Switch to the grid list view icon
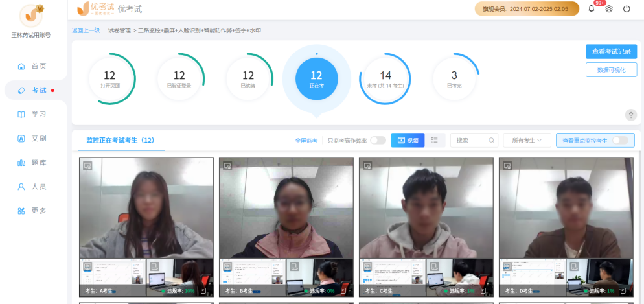This screenshot has height=304, width=644. coord(434,140)
